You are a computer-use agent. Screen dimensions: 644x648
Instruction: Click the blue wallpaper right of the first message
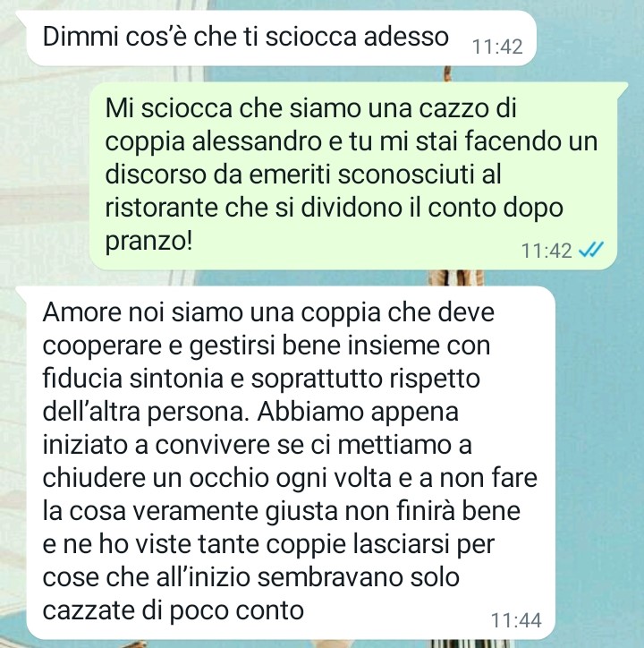pyautogui.click(x=590, y=39)
